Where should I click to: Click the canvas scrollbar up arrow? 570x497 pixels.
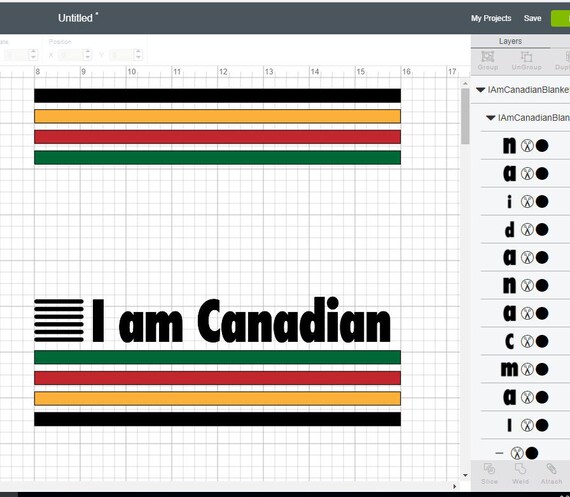(x=465, y=84)
